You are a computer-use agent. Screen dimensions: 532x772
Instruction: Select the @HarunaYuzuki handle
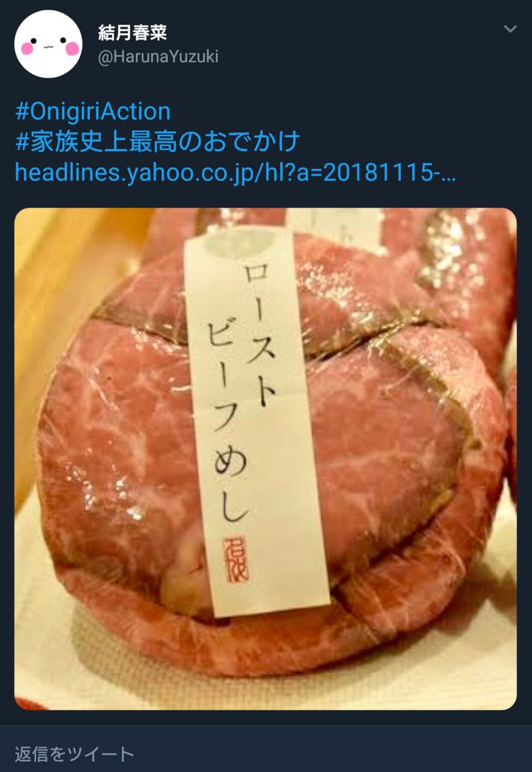pos(158,57)
